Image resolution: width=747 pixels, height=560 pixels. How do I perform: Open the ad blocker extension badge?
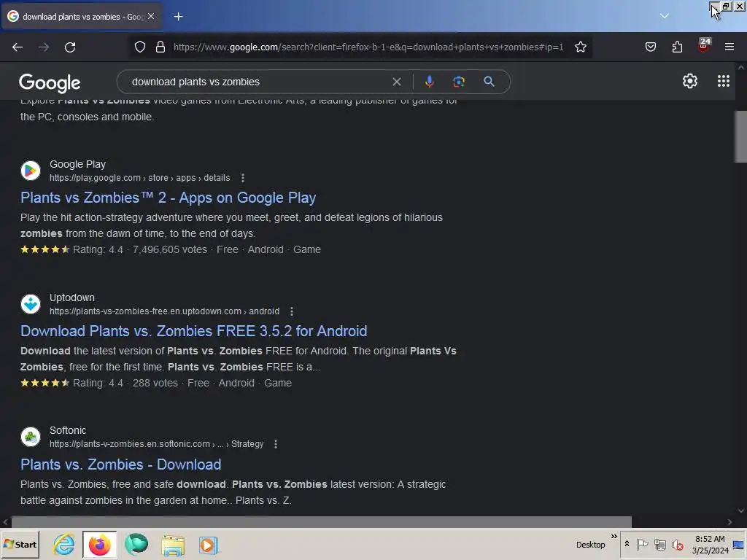coord(704,46)
